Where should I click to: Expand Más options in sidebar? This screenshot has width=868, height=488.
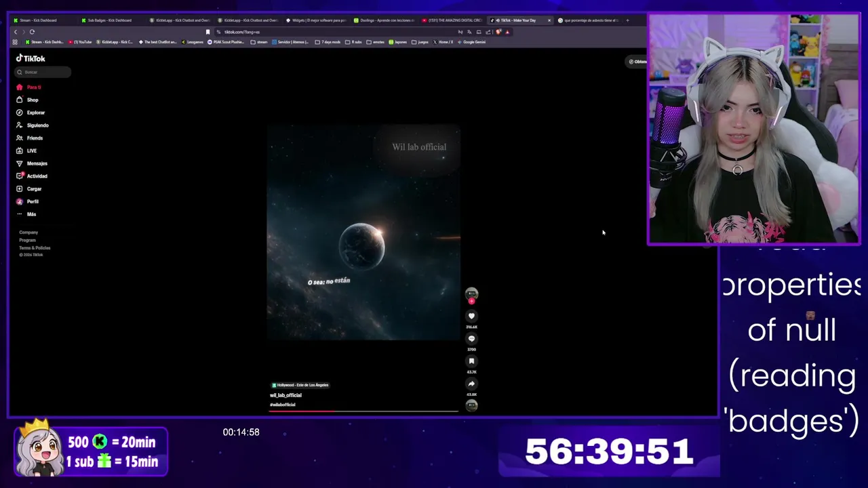coord(26,214)
